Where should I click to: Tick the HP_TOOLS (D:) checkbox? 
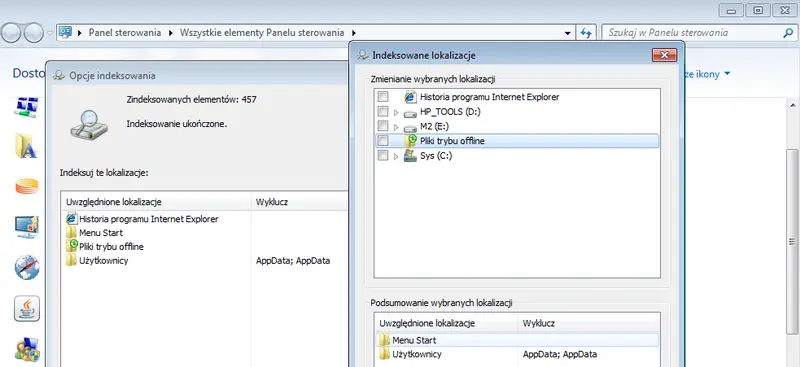tap(383, 111)
